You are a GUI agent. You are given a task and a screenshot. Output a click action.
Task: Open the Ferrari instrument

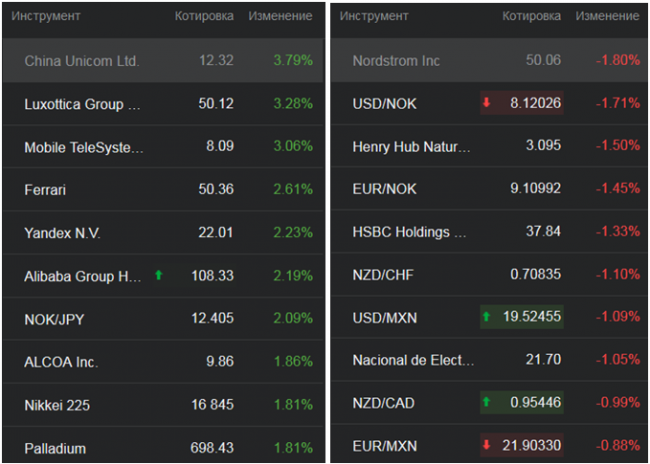[x=45, y=190]
